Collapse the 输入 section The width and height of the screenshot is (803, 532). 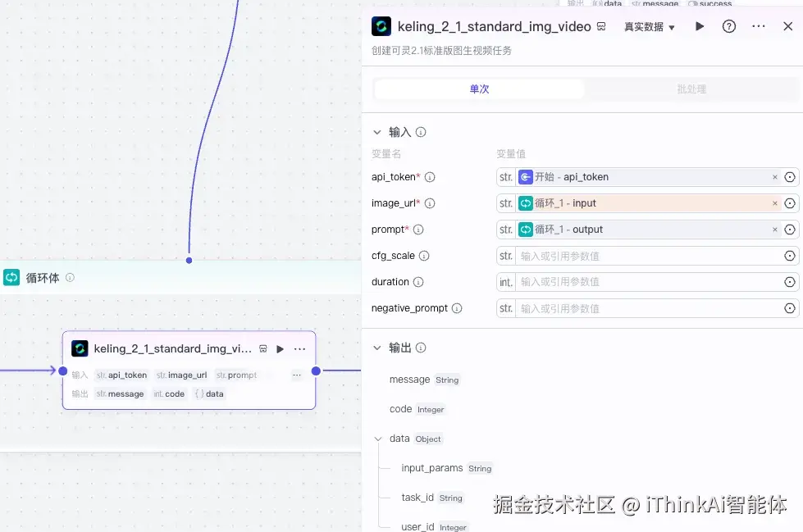pyautogui.click(x=377, y=132)
